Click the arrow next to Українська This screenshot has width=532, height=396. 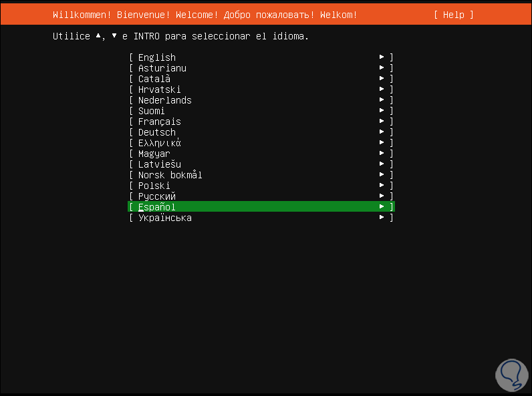pyautogui.click(x=382, y=218)
